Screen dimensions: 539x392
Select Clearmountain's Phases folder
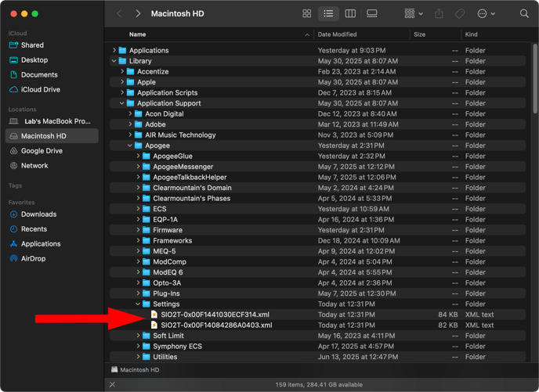click(x=317, y=198)
